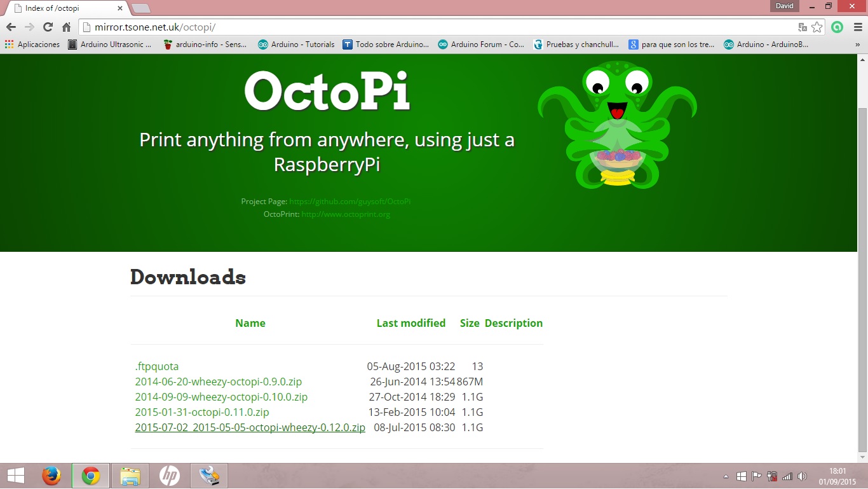The image size is (868, 489).
Task: Show more bookmarks chevron
Action: (857, 45)
